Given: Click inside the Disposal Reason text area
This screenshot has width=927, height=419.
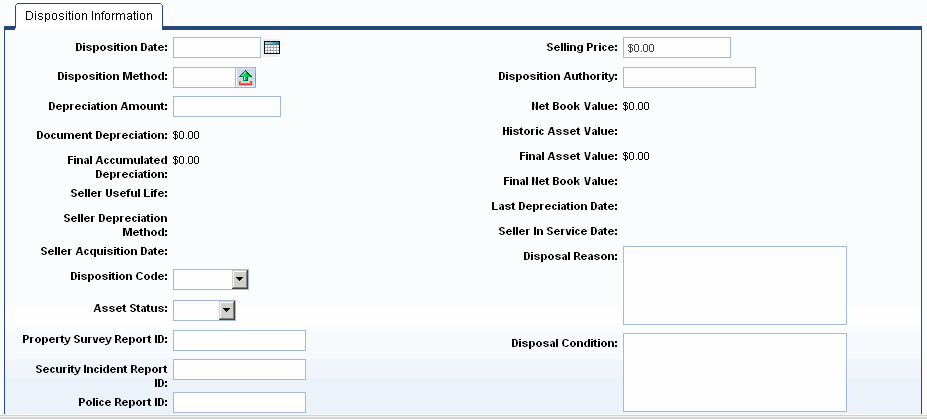Looking at the screenshot, I should tap(735, 285).
